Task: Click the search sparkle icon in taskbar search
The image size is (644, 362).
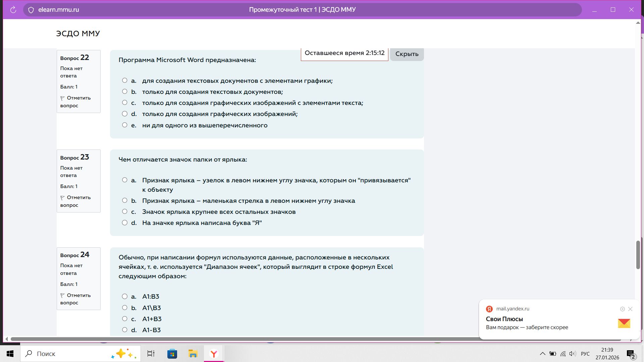Action: (124, 354)
